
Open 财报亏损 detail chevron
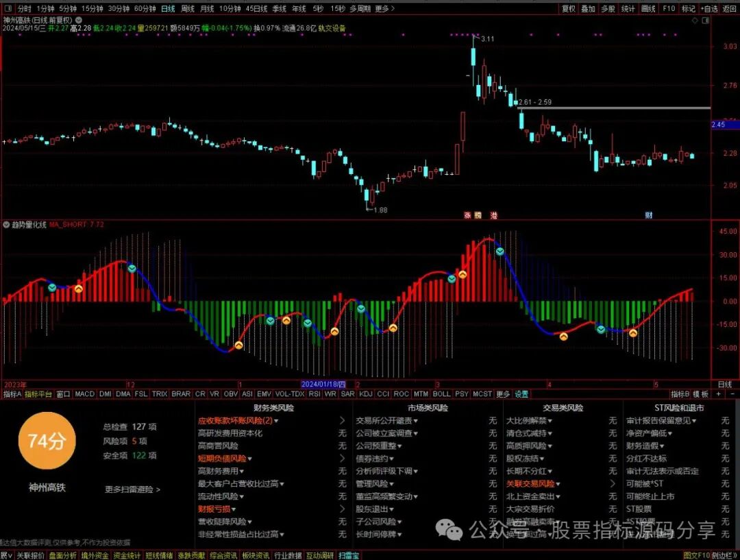point(342,509)
